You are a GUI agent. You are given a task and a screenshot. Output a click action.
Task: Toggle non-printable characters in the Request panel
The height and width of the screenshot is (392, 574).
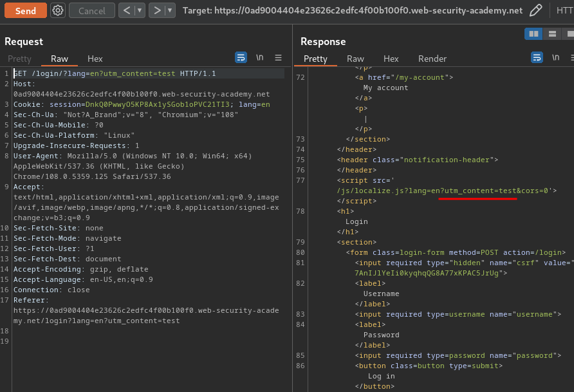[259, 57]
